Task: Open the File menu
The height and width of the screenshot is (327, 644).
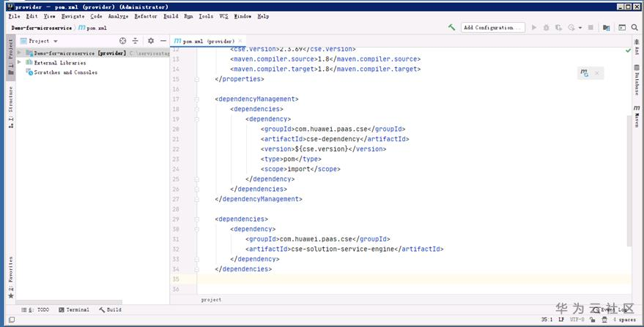Action: tap(14, 16)
